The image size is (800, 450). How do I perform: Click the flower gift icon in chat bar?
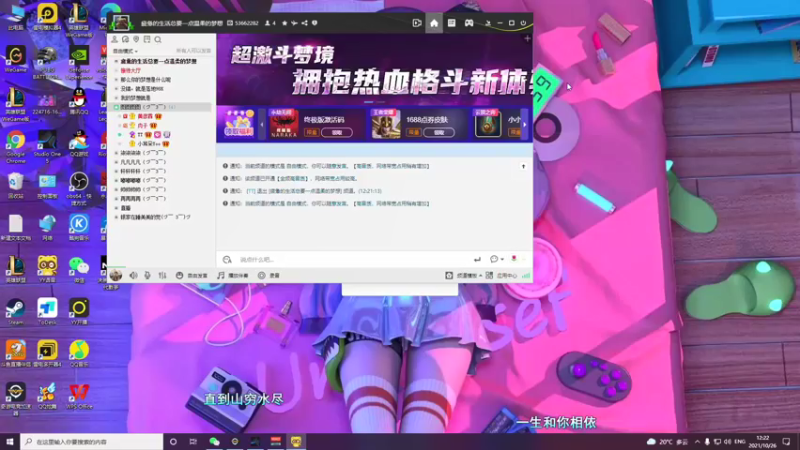[514, 259]
